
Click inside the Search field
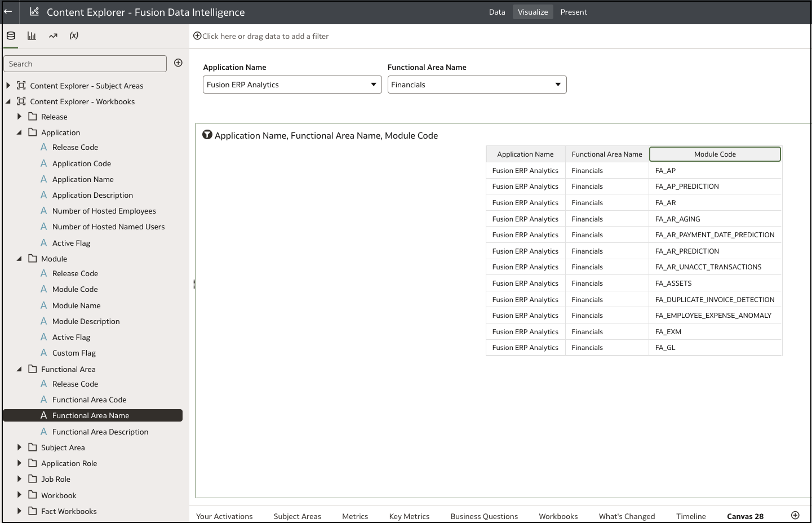85,64
